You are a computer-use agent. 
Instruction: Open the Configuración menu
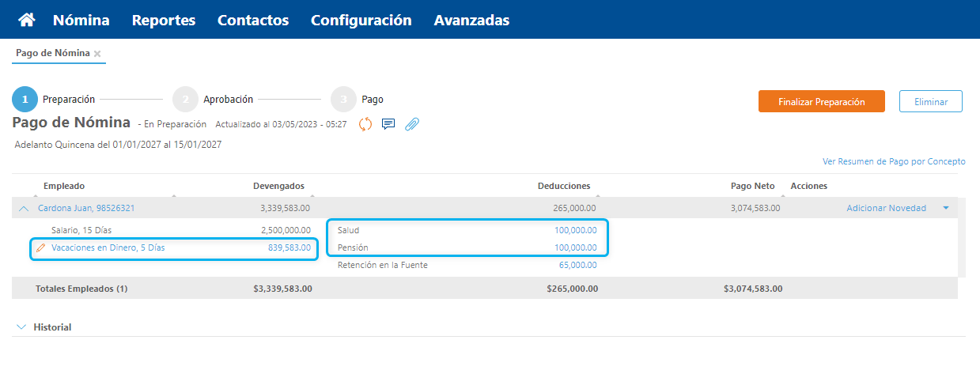(x=361, y=20)
